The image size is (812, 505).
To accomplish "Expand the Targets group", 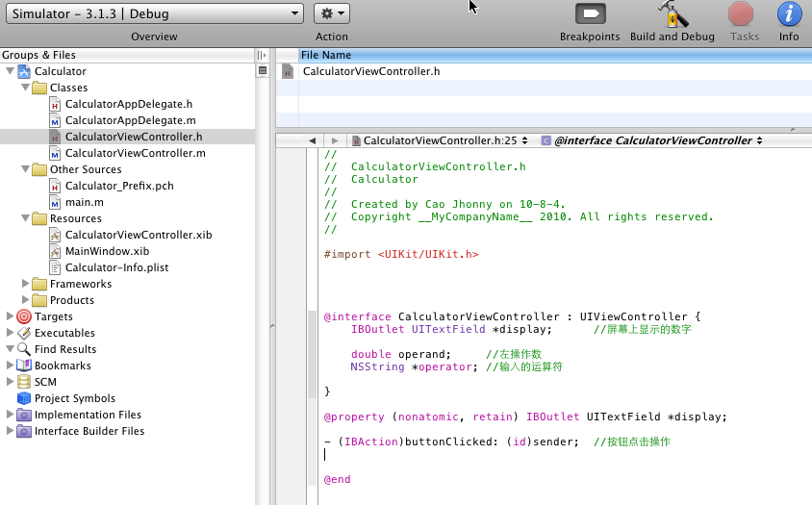I will click(10, 316).
